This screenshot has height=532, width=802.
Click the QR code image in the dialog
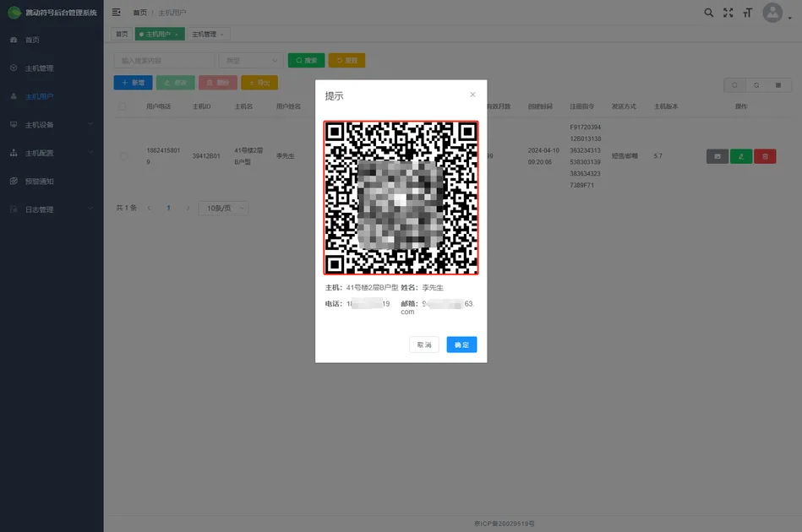[401, 198]
